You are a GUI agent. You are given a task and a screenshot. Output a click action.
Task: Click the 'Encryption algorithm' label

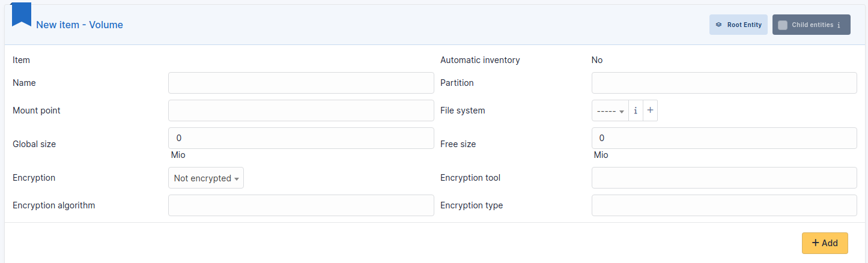click(54, 205)
